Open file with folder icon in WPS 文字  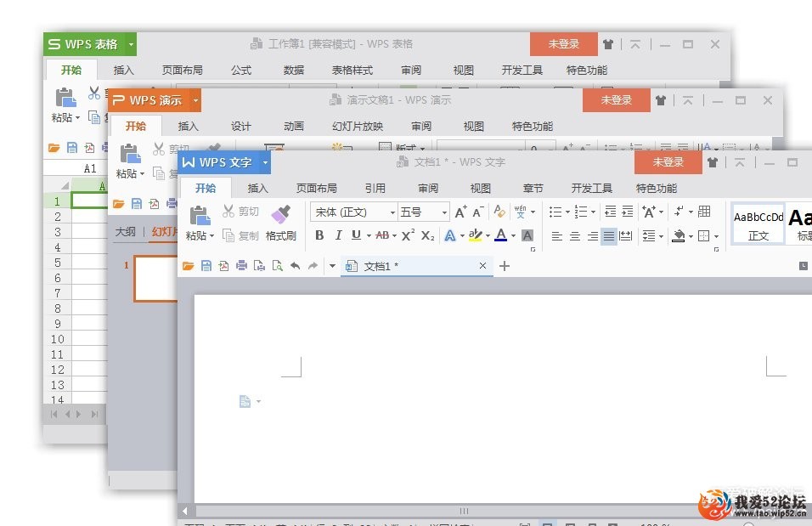tap(188, 266)
